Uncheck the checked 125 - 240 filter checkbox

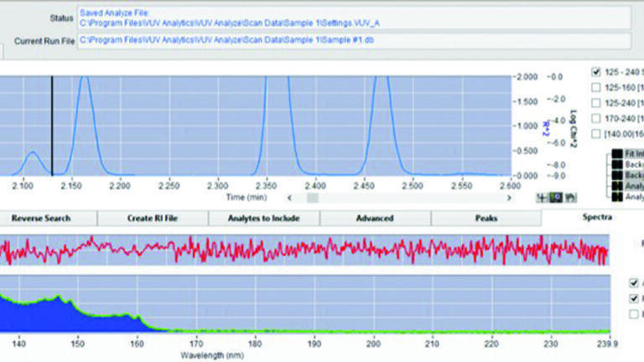click(x=596, y=72)
